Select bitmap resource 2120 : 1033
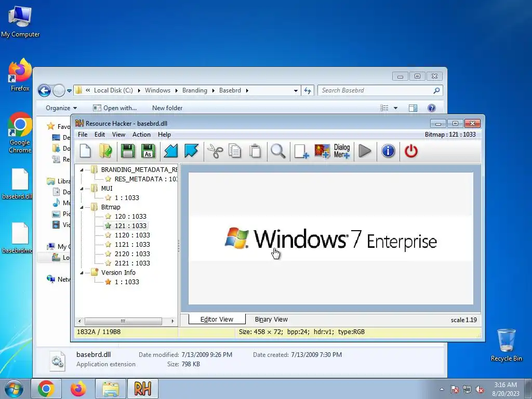This screenshot has height=399, width=532. point(132,254)
